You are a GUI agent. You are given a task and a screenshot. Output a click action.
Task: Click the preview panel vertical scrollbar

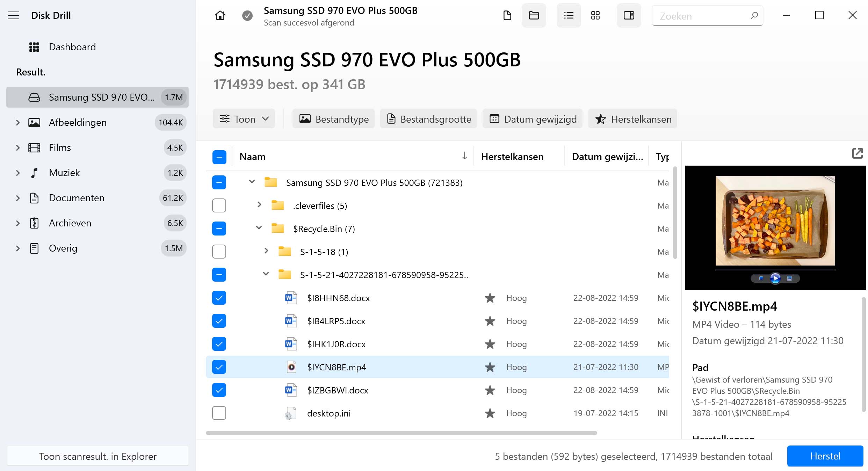863,354
